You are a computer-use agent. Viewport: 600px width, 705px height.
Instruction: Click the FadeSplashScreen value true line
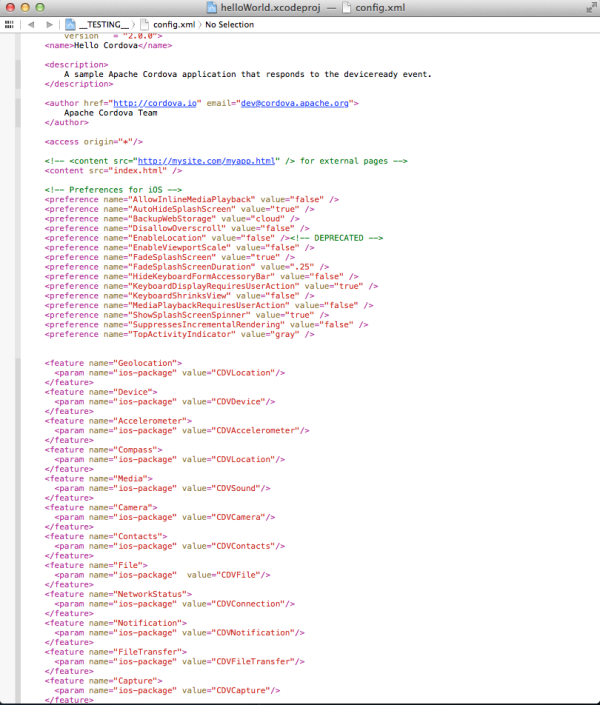170,257
